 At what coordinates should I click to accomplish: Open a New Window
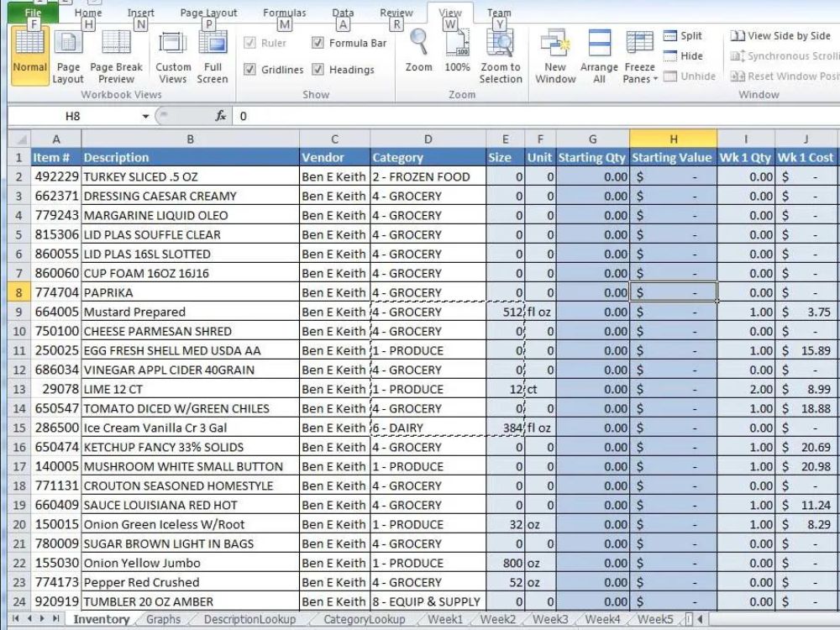(x=555, y=57)
